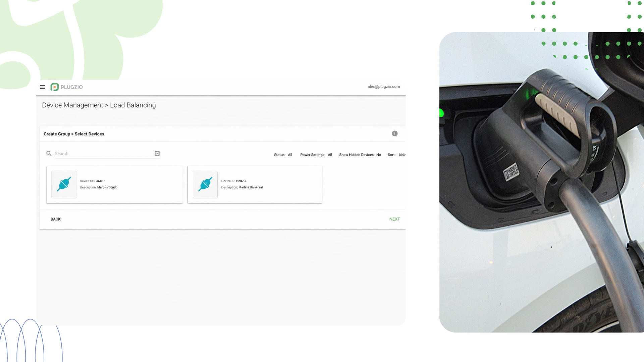This screenshot has width=644, height=362.
Task: Click the Create Group > Select Devices heading
Action: [74, 134]
